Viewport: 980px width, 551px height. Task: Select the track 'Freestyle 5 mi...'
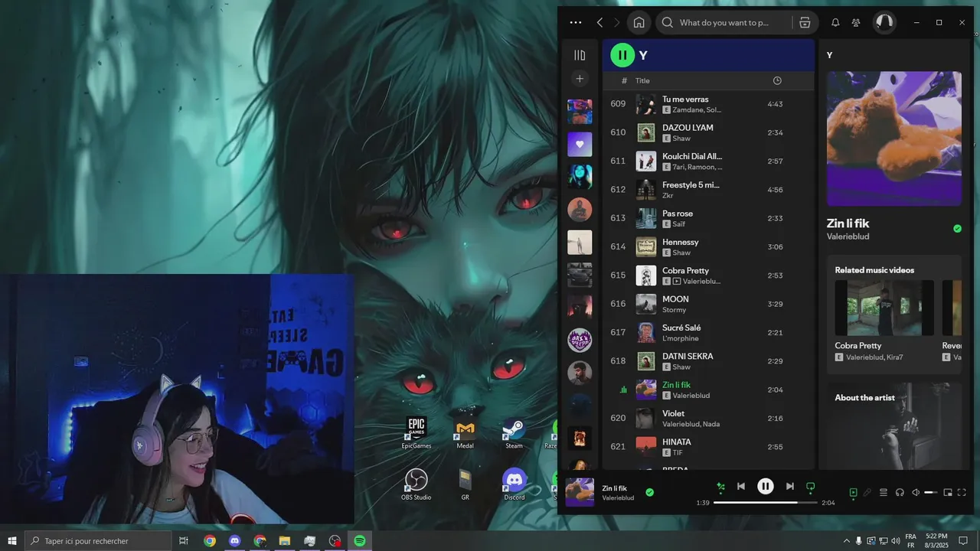707,190
